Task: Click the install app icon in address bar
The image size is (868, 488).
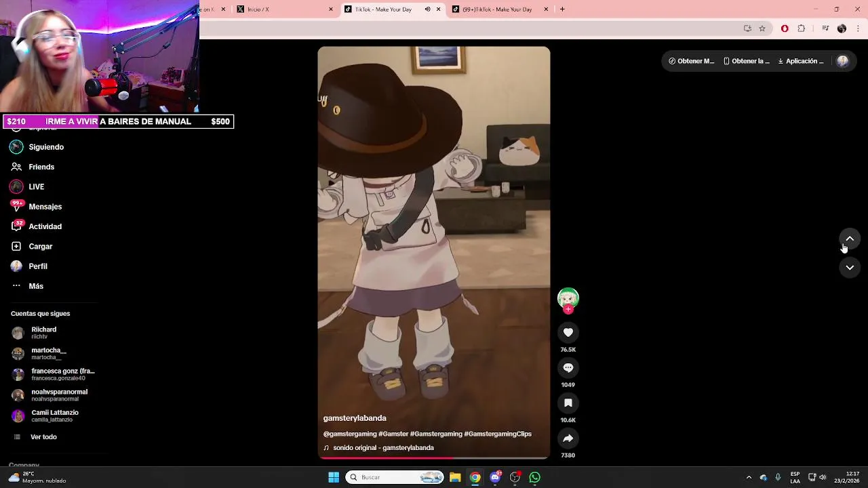Action: [747, 28]
